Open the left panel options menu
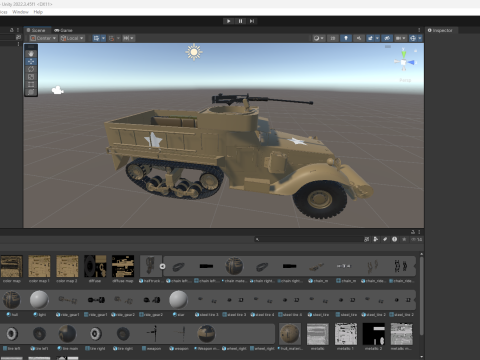 (x=18, y=30)
